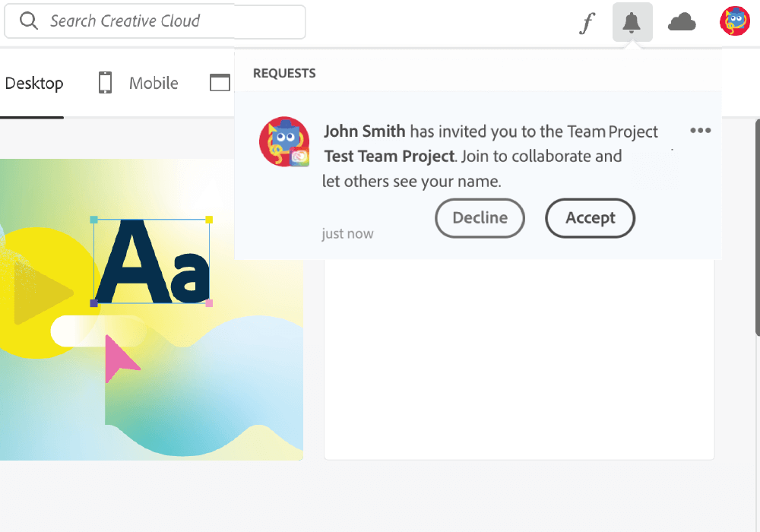The height and width of the screenshot is (532, 760).
Task: Decline the Team Project invitation
Action: pos(480,218)
